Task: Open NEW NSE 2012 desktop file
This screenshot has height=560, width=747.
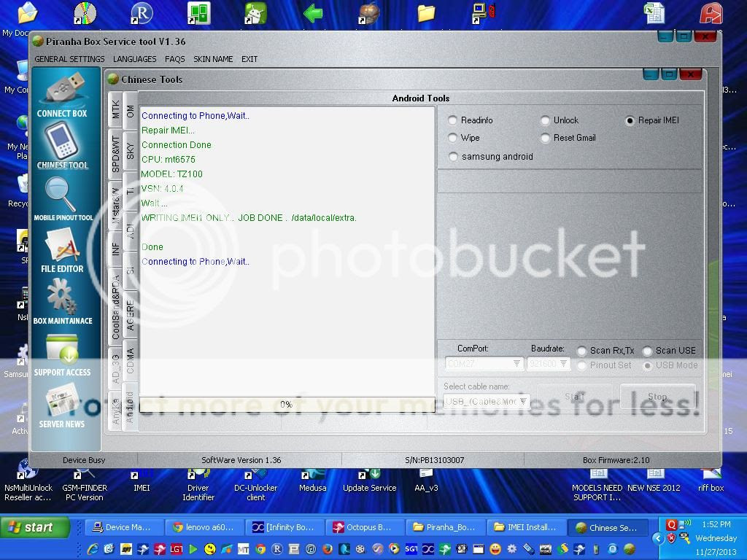Action: click(654, 481)
